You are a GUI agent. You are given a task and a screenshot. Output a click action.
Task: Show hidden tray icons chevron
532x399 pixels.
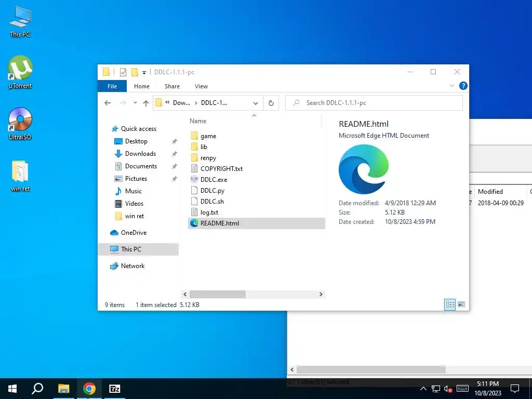423,389
